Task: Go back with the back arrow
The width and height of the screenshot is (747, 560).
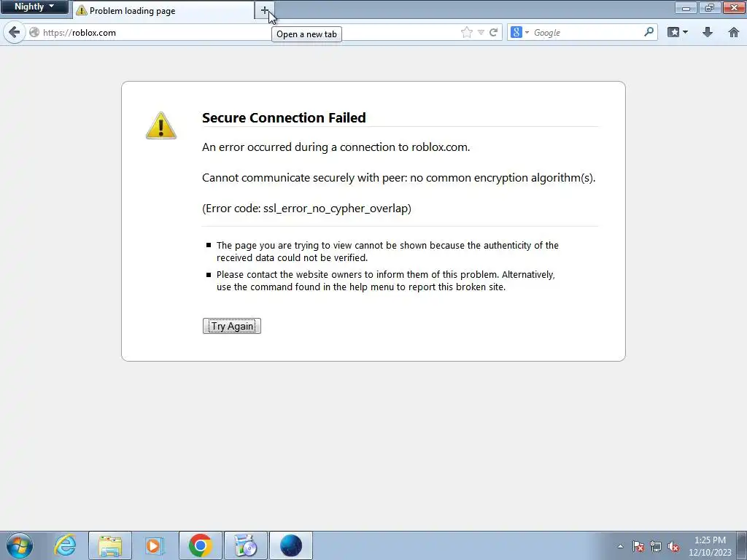Action: pos(15,32)
